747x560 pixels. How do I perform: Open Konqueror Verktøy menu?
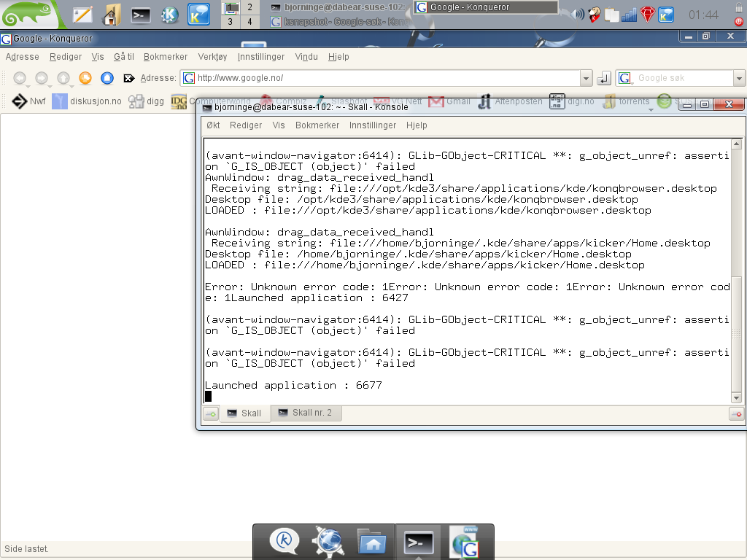coord(212,57)
